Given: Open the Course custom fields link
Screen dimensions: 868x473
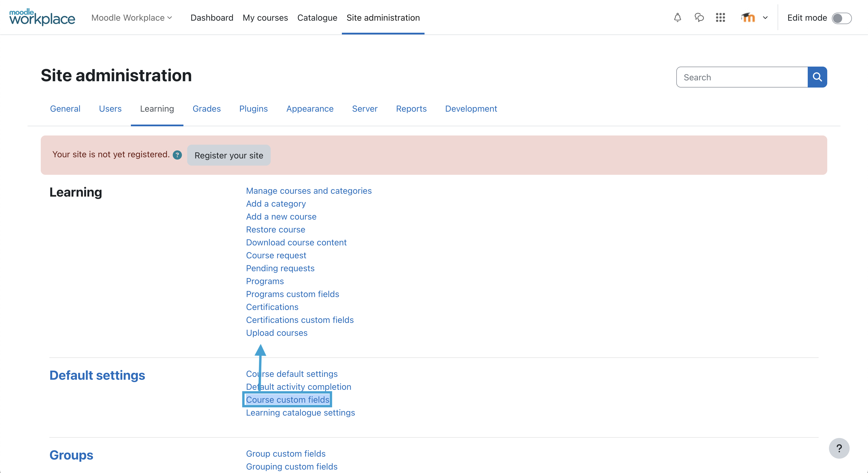Looking at the screenshot, I should click(287, 400).
